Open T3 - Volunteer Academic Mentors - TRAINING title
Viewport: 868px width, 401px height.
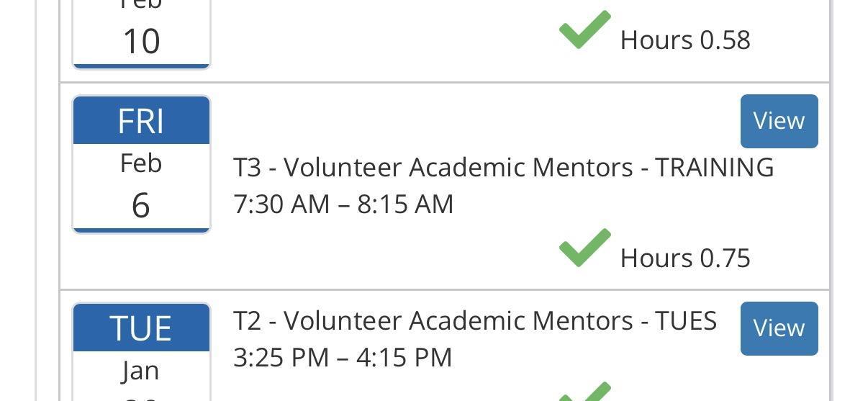click(503, 167)
